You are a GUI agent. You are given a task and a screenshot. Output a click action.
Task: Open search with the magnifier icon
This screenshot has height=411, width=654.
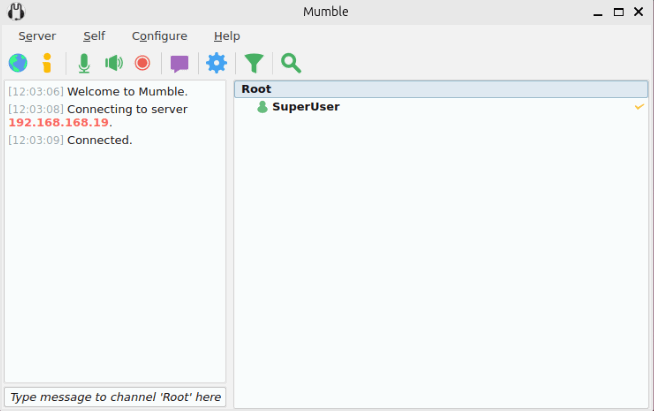click(291, 63)
